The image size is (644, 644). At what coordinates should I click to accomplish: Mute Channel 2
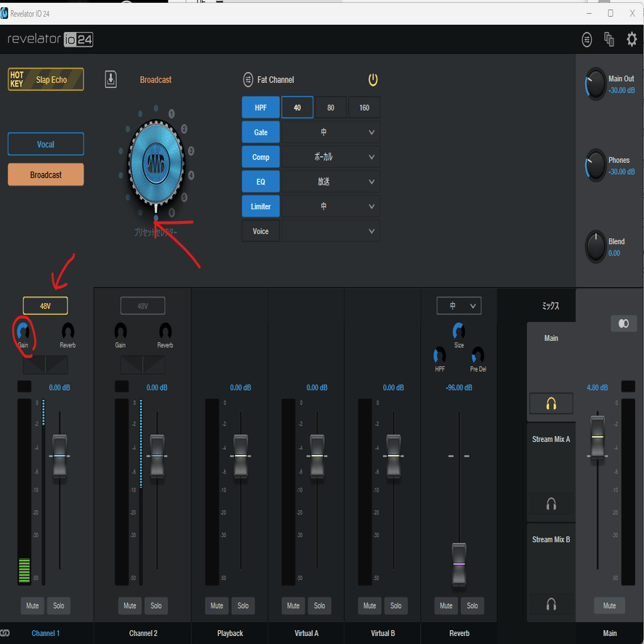[130, 605]
